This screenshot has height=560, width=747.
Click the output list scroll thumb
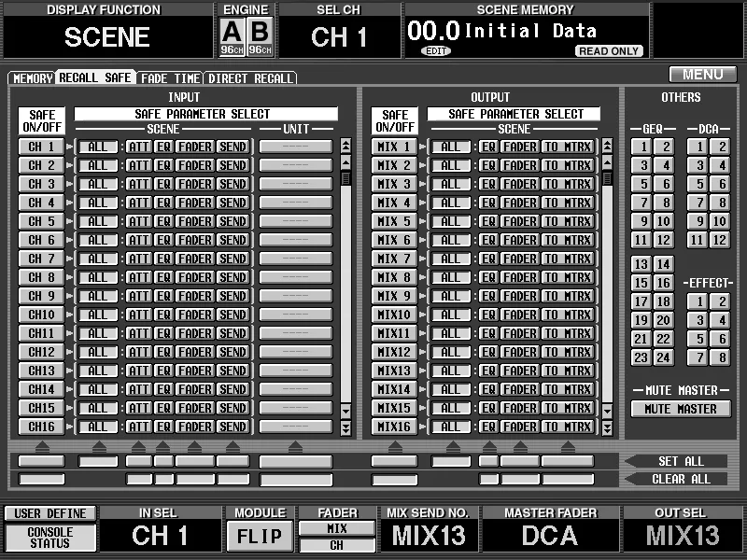tap(607, 178)
